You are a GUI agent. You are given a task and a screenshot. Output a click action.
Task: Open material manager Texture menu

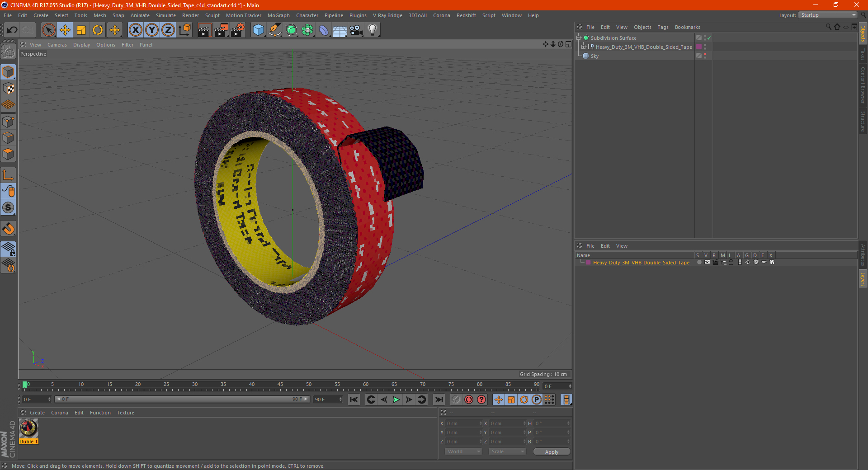pos(125,413)
